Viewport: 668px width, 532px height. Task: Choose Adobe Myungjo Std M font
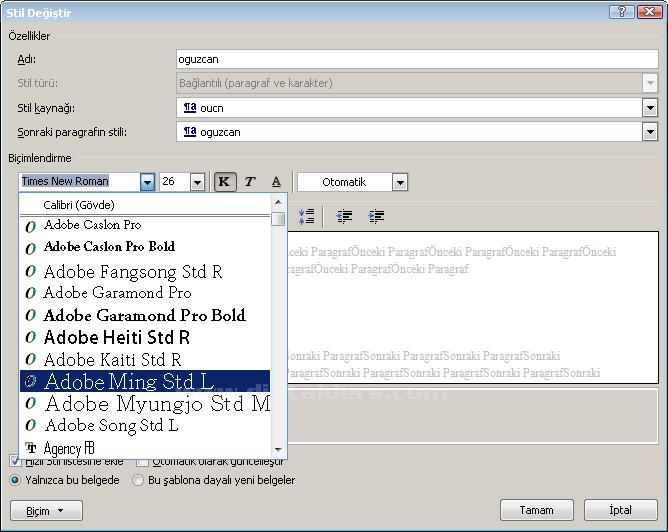[145, 403]
